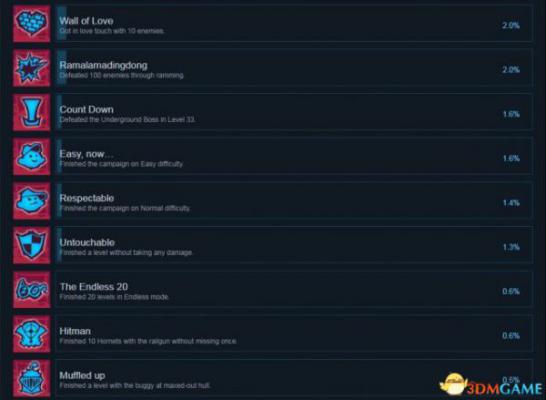Click The Endless 20 achievement title
The height and width of the screenshot is (400, 546).
94,287
